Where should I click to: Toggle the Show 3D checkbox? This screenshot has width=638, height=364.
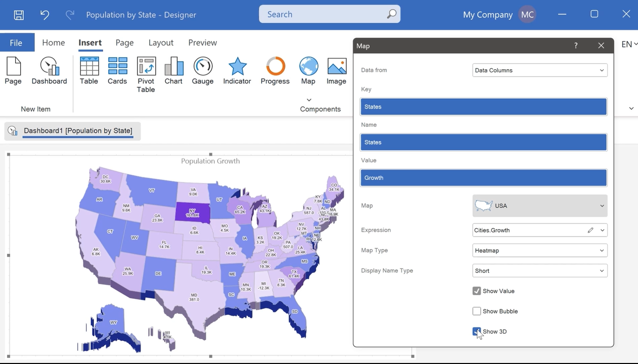(477, 332)
